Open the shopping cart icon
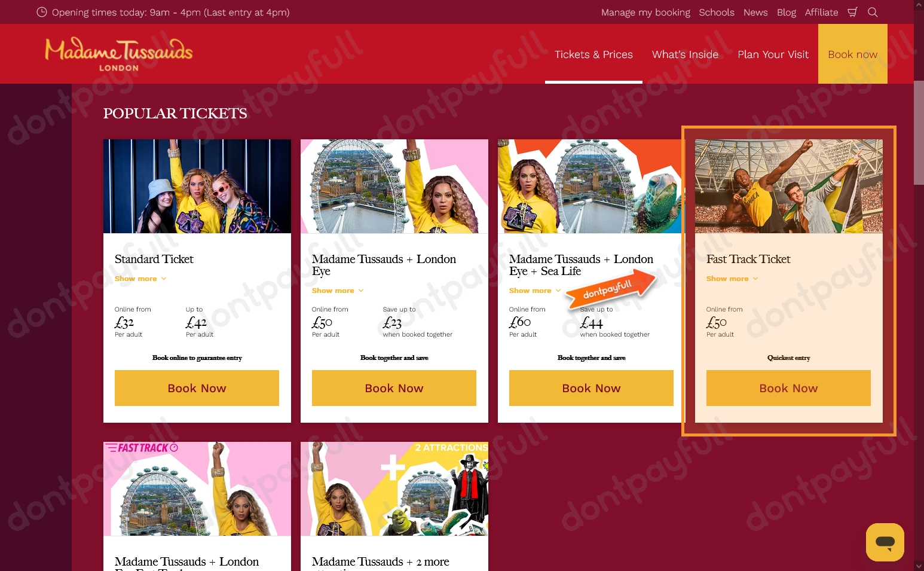This screenshot has height=571, width=924. coord(852,12)
